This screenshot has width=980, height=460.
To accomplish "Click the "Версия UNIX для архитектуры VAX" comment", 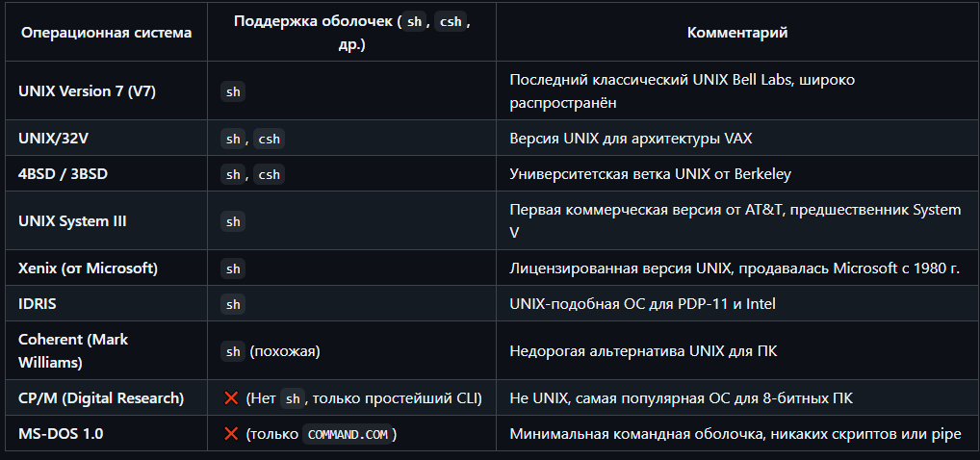I will click(x=631, y=139).
